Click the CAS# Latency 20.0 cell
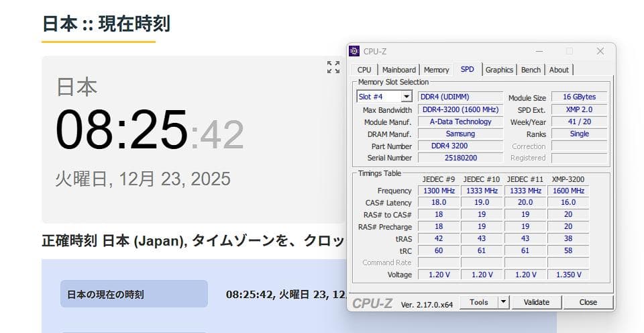This screenshot has width=644, height=333. point(525,203)
